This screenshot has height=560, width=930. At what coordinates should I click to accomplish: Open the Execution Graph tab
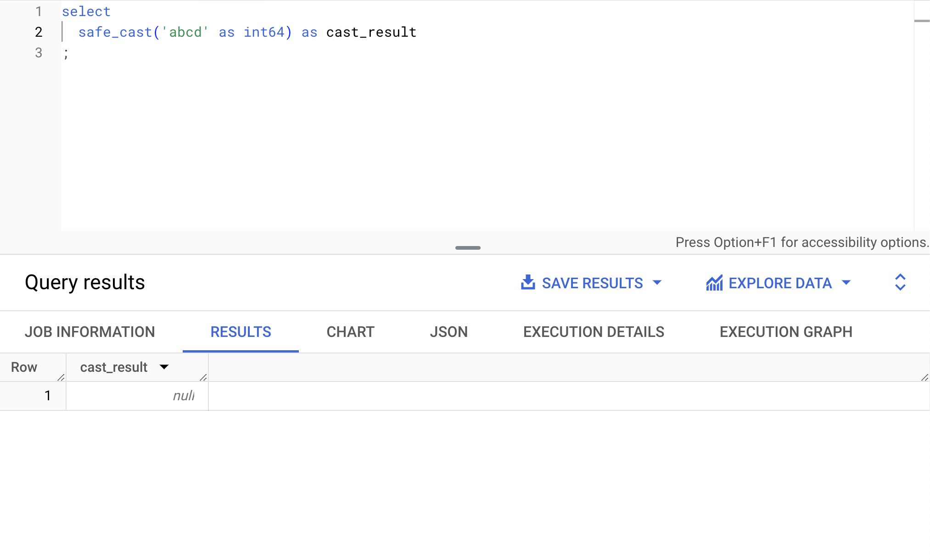(x=786, y=332)
